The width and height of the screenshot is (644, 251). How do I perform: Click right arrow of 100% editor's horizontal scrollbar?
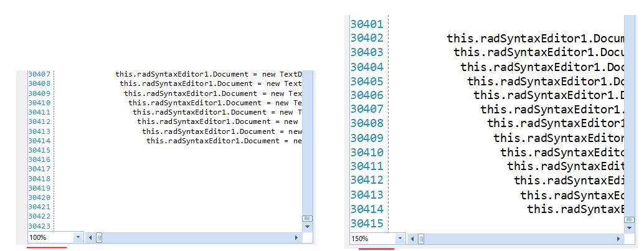297,237
